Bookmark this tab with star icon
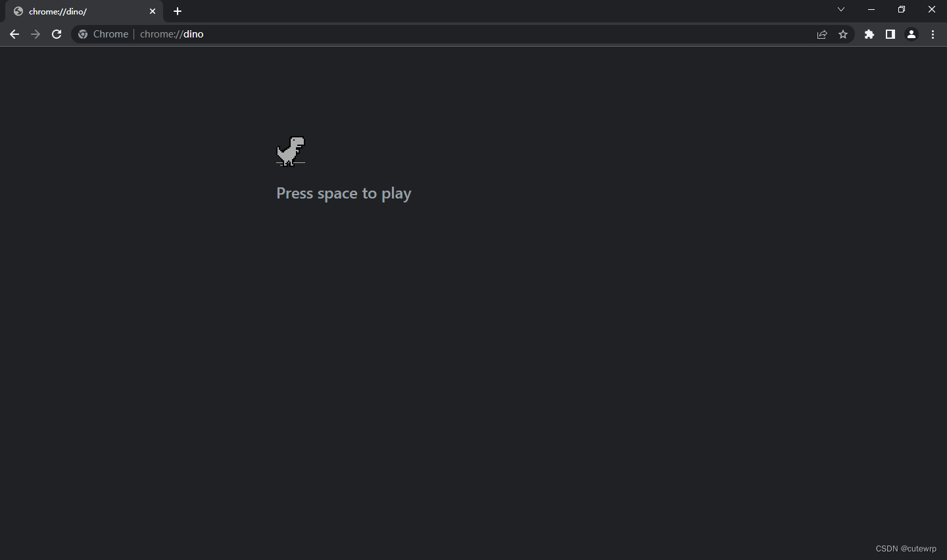 843,34
